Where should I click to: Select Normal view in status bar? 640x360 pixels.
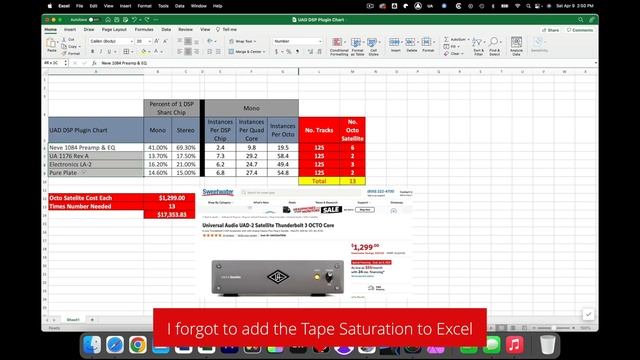[502, 328]
